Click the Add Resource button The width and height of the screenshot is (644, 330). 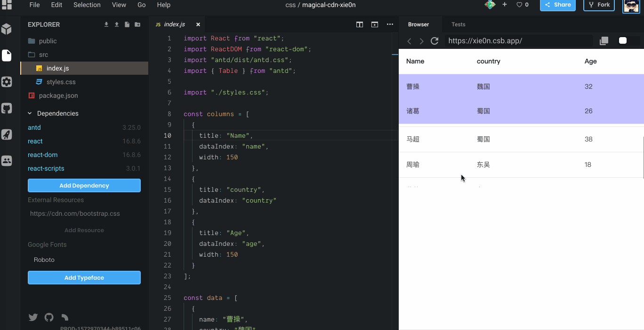click(84, 230)
